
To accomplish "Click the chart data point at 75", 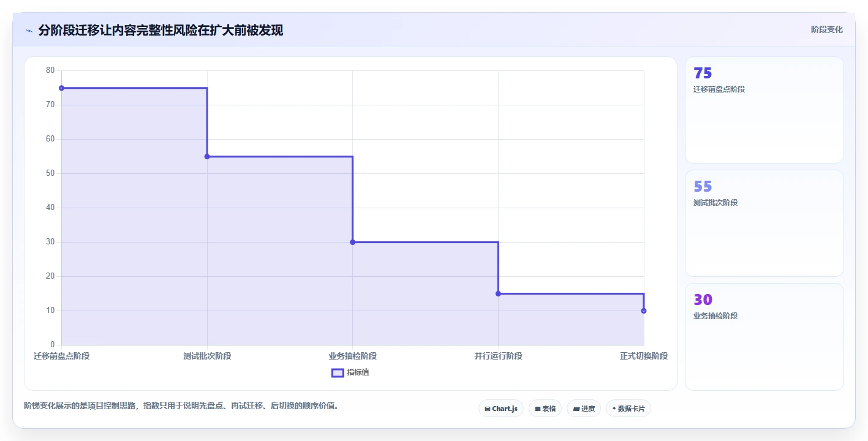I will 61,88.
